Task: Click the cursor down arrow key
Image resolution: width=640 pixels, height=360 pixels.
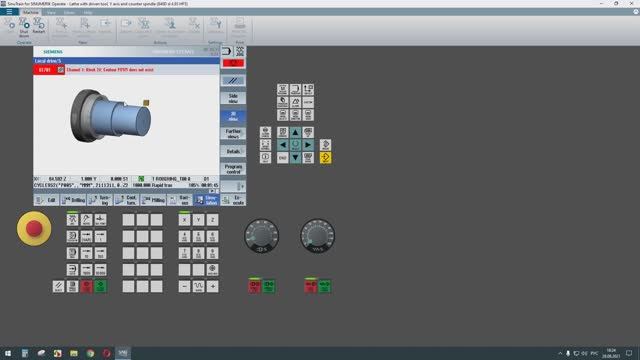Action: (295, 158)
